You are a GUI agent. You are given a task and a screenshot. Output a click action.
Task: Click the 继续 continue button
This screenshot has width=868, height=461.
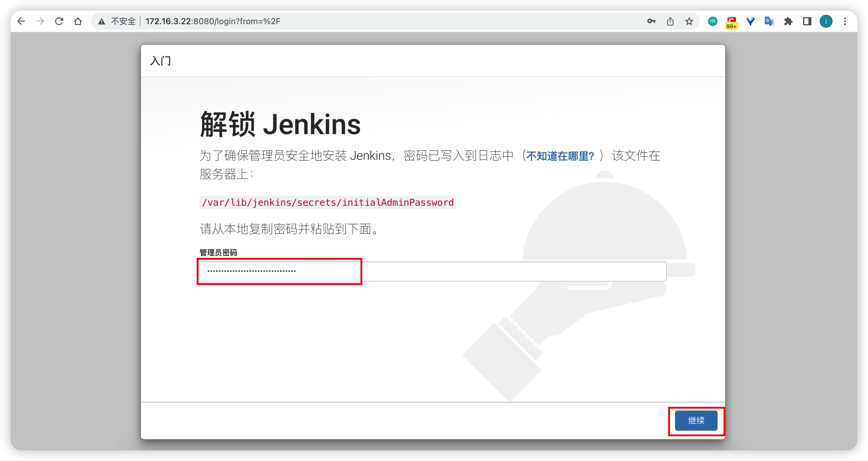pyautogui.click(x=696, y=420)
